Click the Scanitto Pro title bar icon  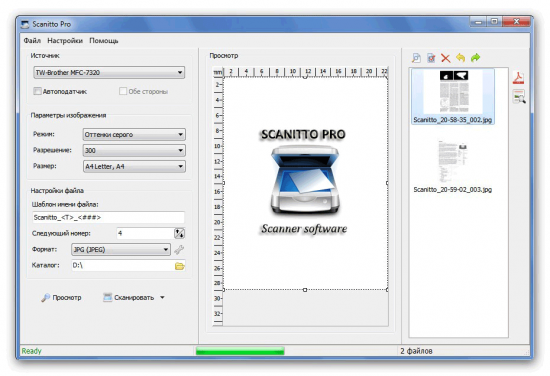(25, 24)
